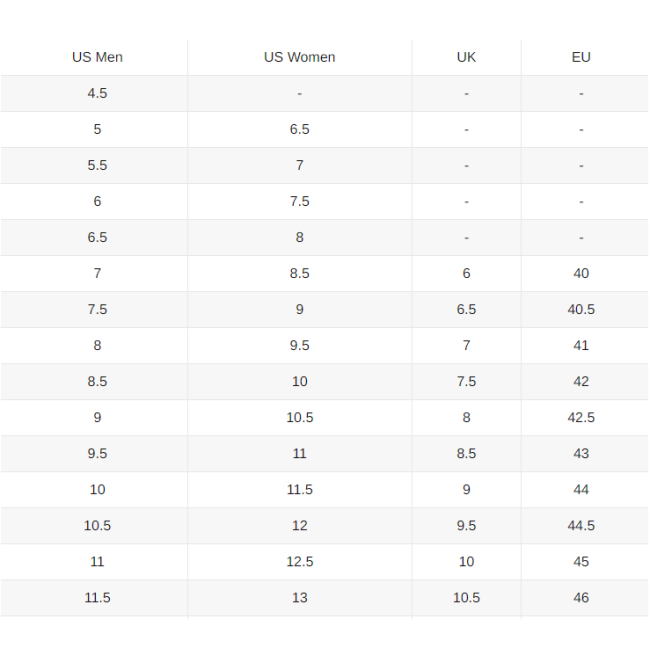Click the UK column header
Screen dimensions: 650x650
tap(466, 57)
